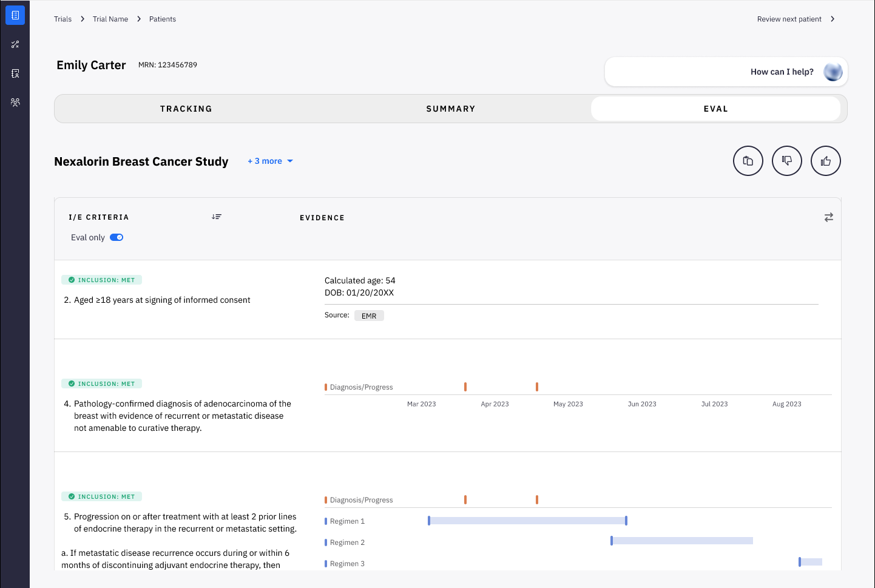Click the swap arrows icon beside Evidence
Screen dimensions: 875x588
point(828,217)
